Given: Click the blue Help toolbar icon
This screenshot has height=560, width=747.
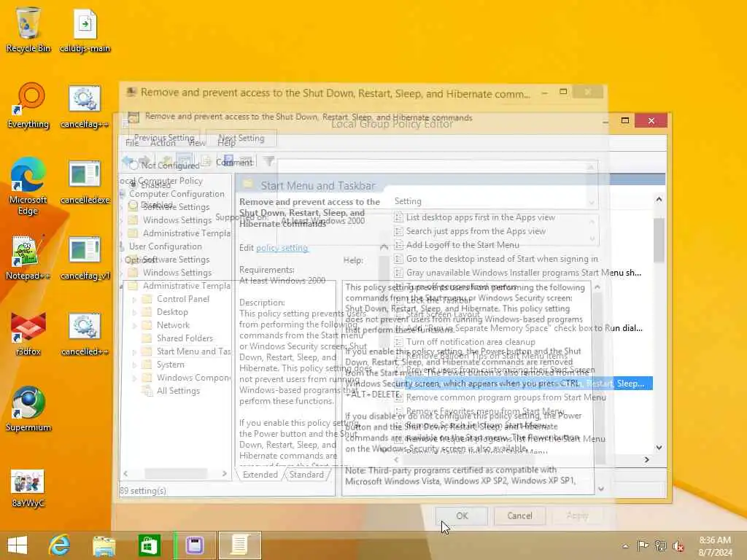Looking at the screenshot, I should point(228,160).
